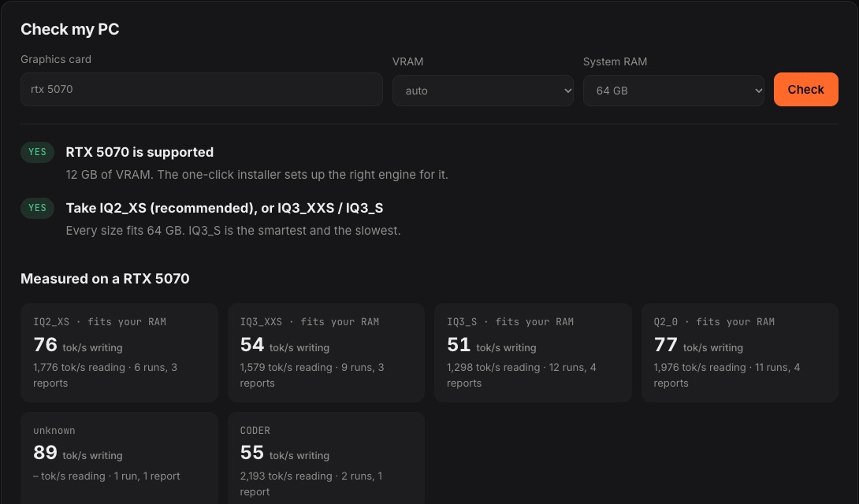Click the 'IQ3_S · fits your RAM' card label

[x=511, y=322]
